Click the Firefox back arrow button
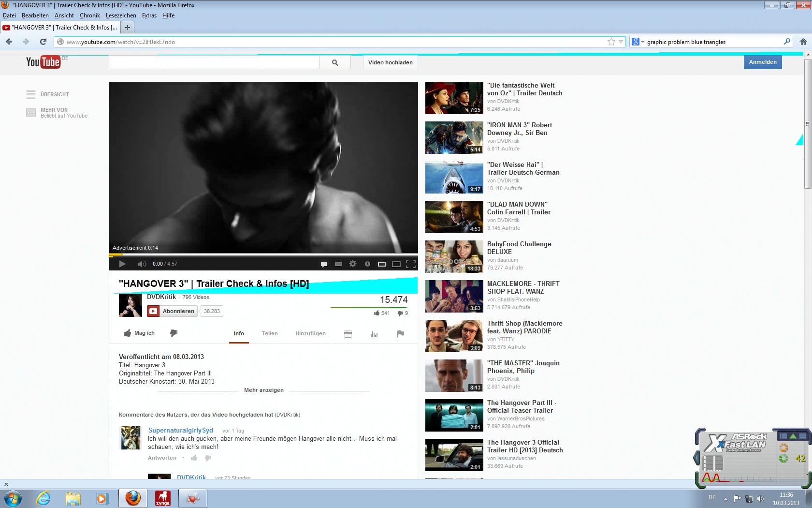Viewport: 812px width, 508px height. pos(9,42)
